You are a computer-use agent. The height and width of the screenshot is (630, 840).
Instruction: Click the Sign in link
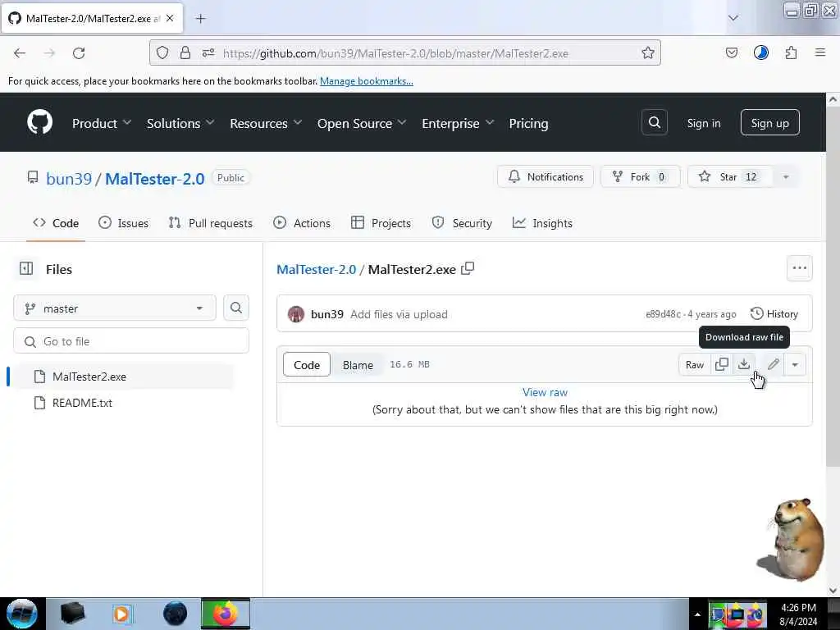pos(703,123)
